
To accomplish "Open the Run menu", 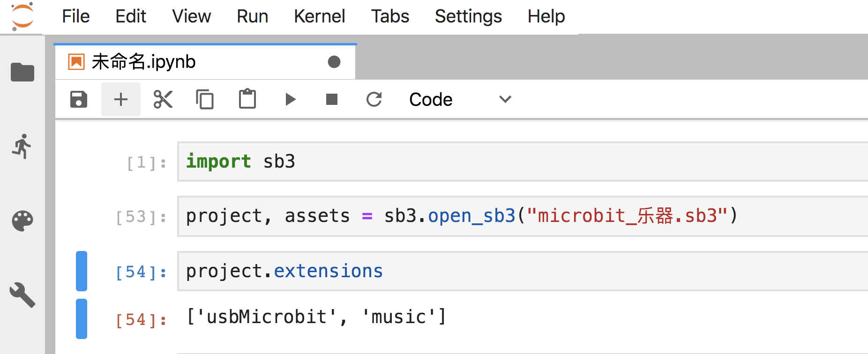I will [252, 16].
